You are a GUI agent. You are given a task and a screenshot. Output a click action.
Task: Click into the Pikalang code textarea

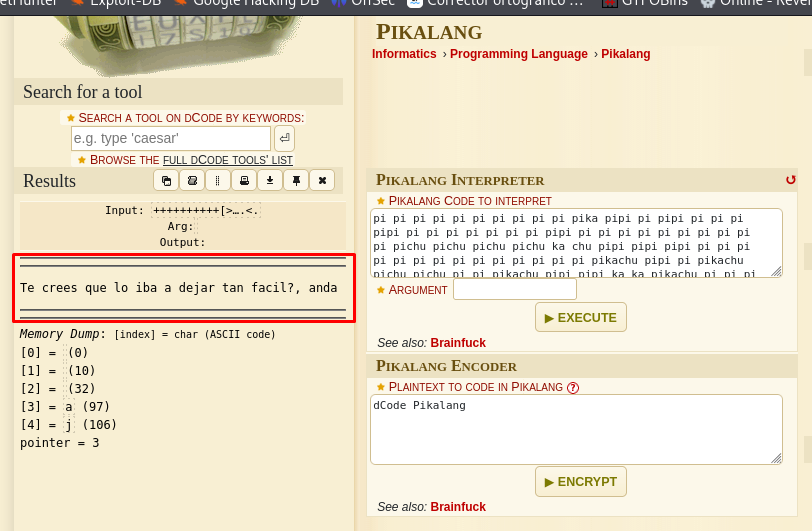pyautogui.click(x=576, y=243)
